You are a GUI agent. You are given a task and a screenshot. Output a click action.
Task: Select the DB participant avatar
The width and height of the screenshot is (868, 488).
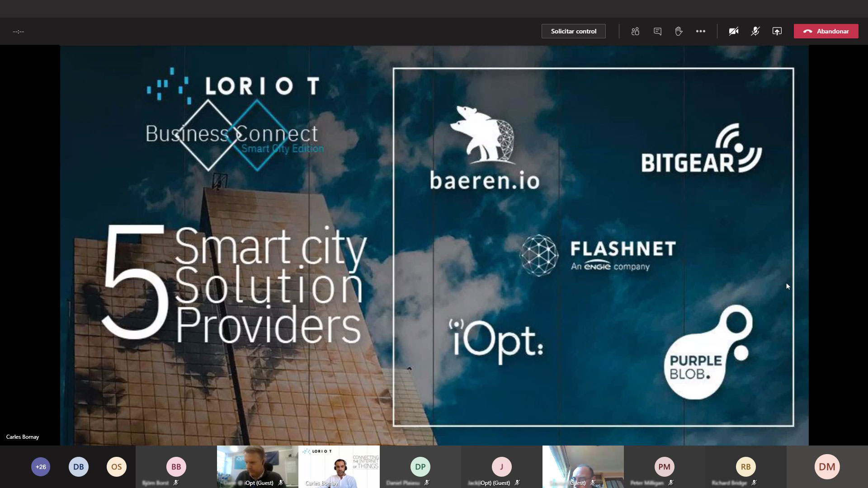(79, 467)
